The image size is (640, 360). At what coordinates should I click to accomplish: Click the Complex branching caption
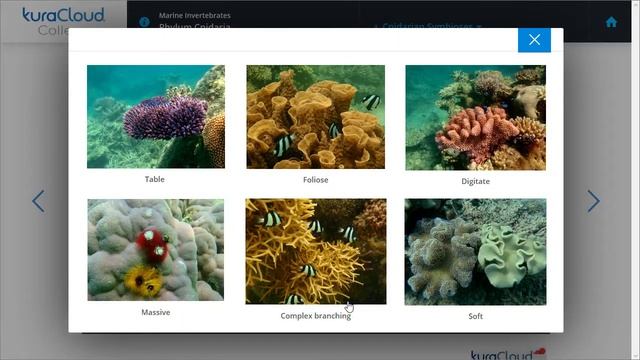pos(316,316)
